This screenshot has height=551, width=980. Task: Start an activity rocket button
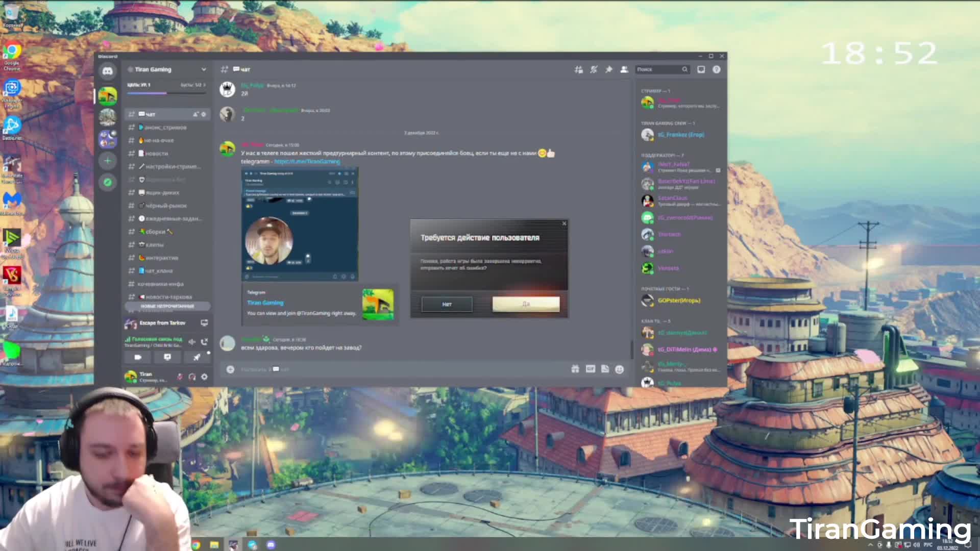(197, 357)
